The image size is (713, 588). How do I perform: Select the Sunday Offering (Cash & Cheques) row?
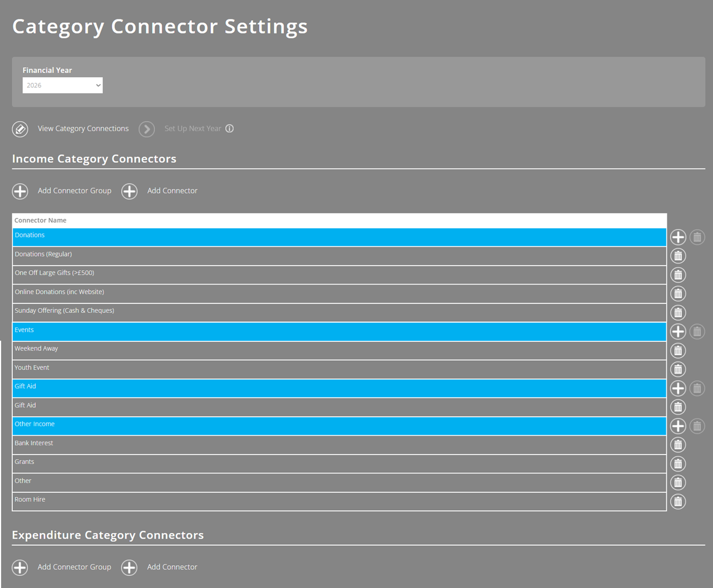click(339, 313)
